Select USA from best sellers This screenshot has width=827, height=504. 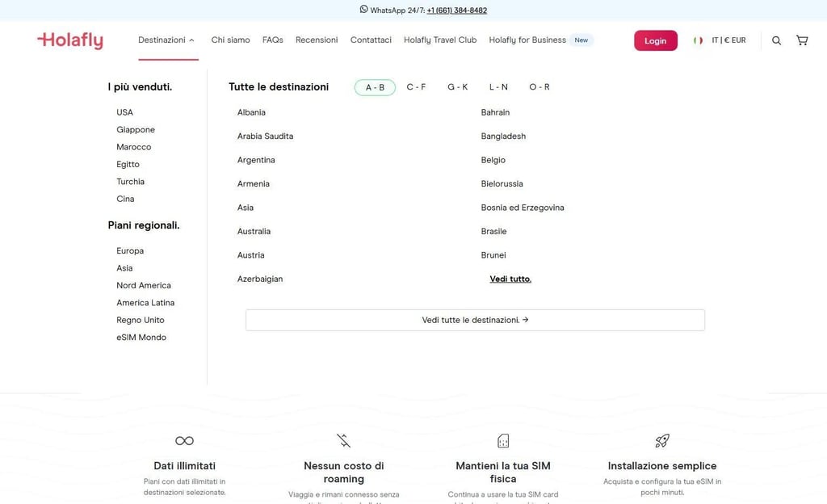(125, 112)
